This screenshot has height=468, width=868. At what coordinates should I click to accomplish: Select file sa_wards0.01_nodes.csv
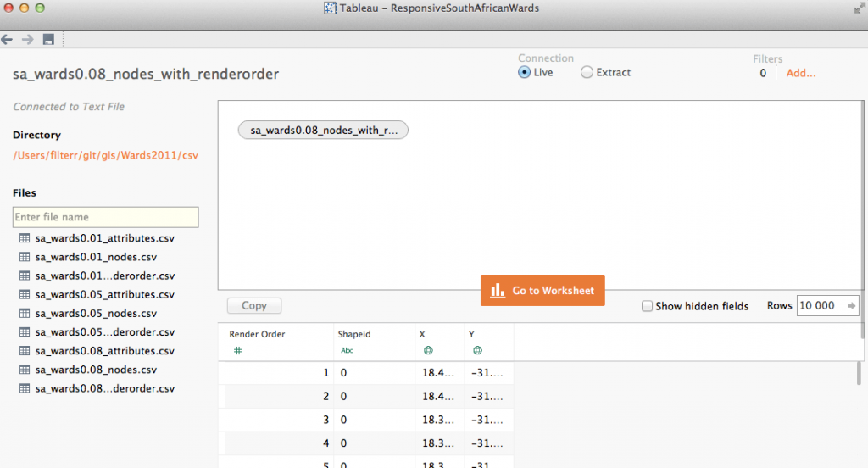tap(96, 257)
